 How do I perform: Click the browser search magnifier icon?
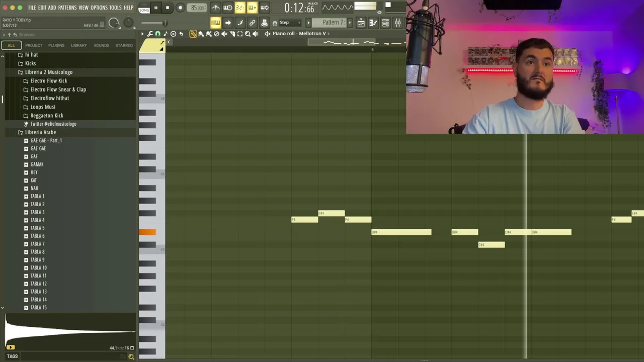pyautogui.click(x=131, y=356)
